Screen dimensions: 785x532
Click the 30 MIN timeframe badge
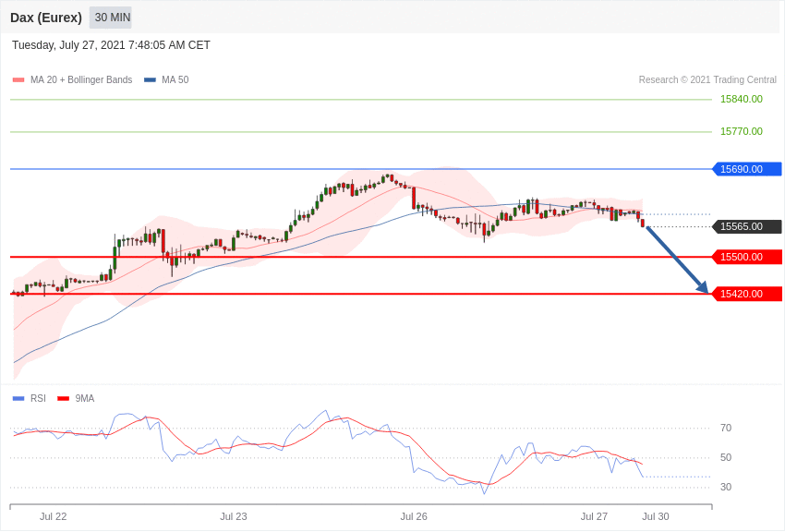click(112, 18)
